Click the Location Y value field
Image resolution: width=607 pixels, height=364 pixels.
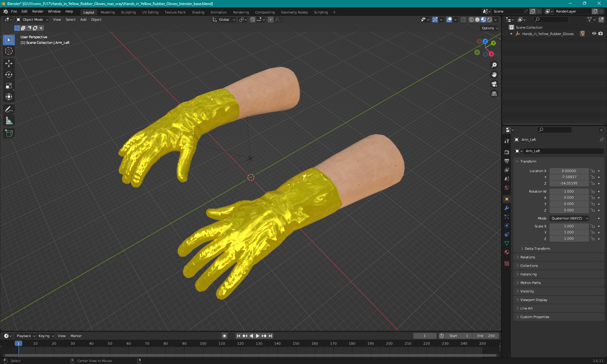(x=569, y=177)
